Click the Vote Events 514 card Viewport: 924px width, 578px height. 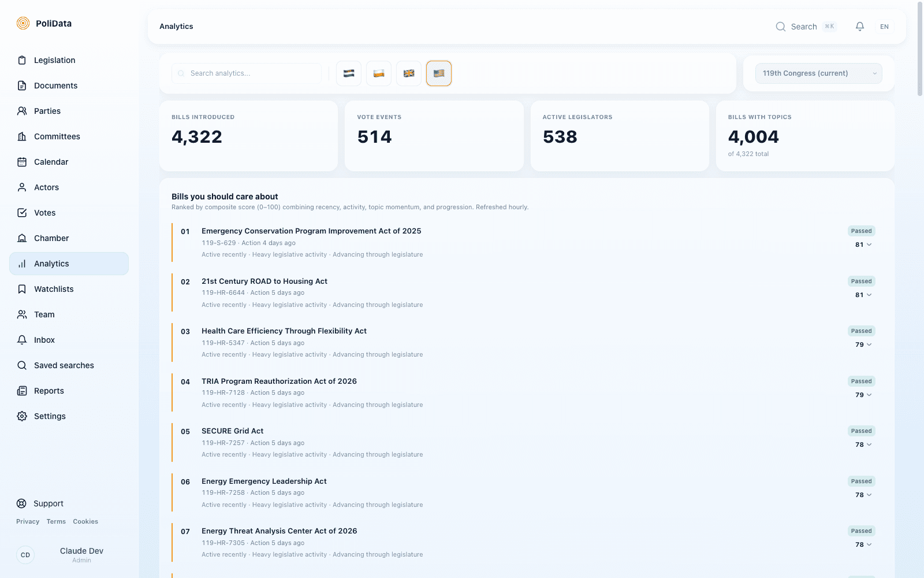tap(434, 136)
